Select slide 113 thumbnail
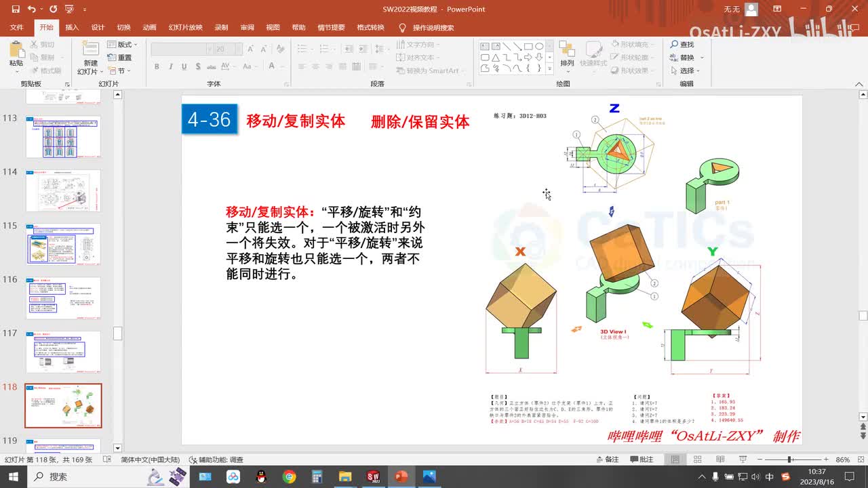Image resolution: width=868 pixels, height=488 pixels. tap(63, 138)
